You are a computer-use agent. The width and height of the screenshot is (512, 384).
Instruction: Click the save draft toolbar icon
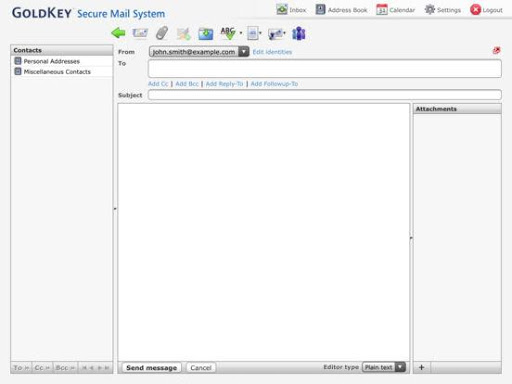pos(206,33)
